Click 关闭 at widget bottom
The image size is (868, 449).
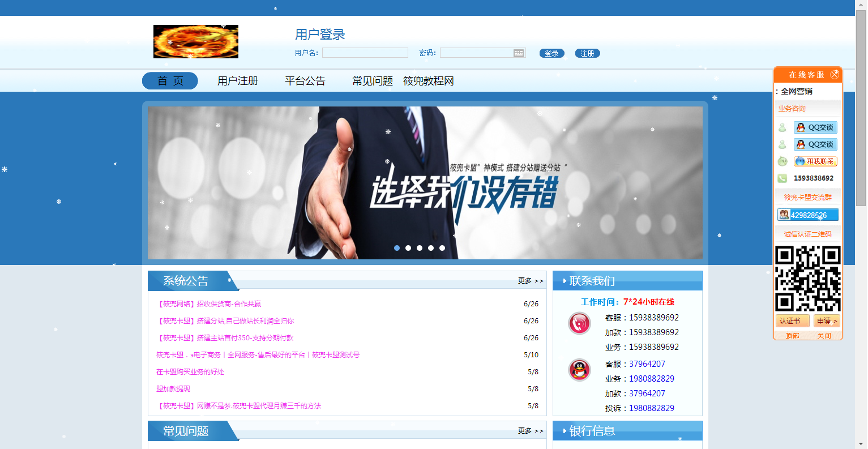pyautogui.click(x=824, y=336)
